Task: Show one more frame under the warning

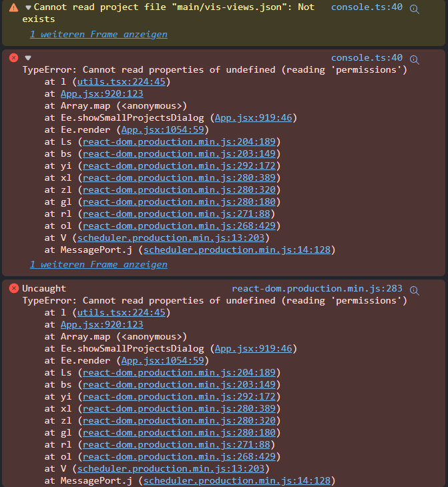Action: coord(98,34)
